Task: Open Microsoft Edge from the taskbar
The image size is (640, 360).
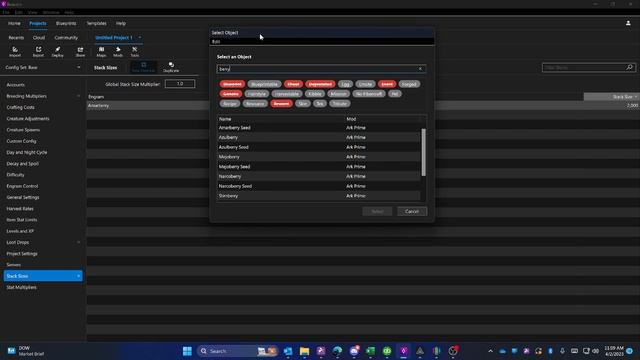Action: (337, 351)
